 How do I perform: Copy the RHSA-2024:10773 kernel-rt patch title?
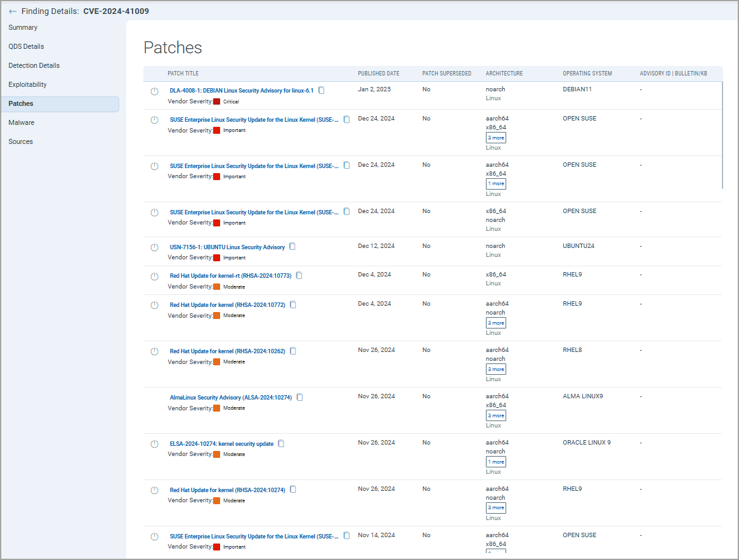pyautogui.click(x=299, y=276)
